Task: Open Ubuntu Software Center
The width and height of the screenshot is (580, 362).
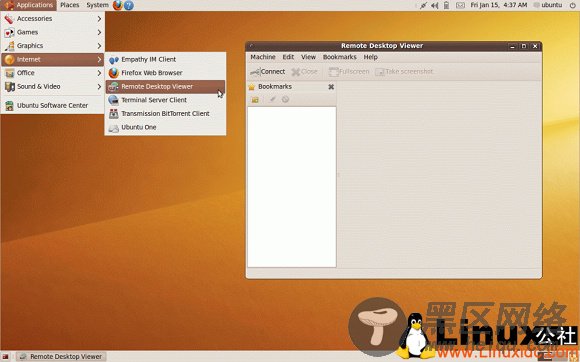Action: (x=53, y=106)
